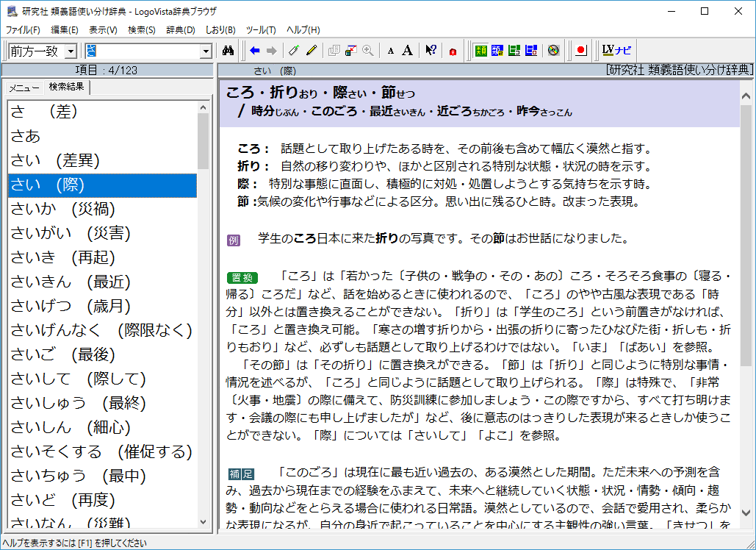Select the さいちゅう (最中) entry

coord(102,476)
